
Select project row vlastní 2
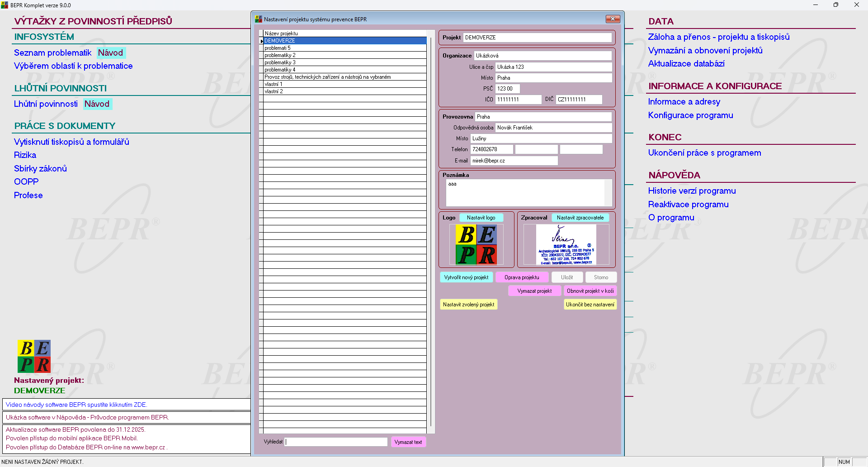(x=345, y=91)
